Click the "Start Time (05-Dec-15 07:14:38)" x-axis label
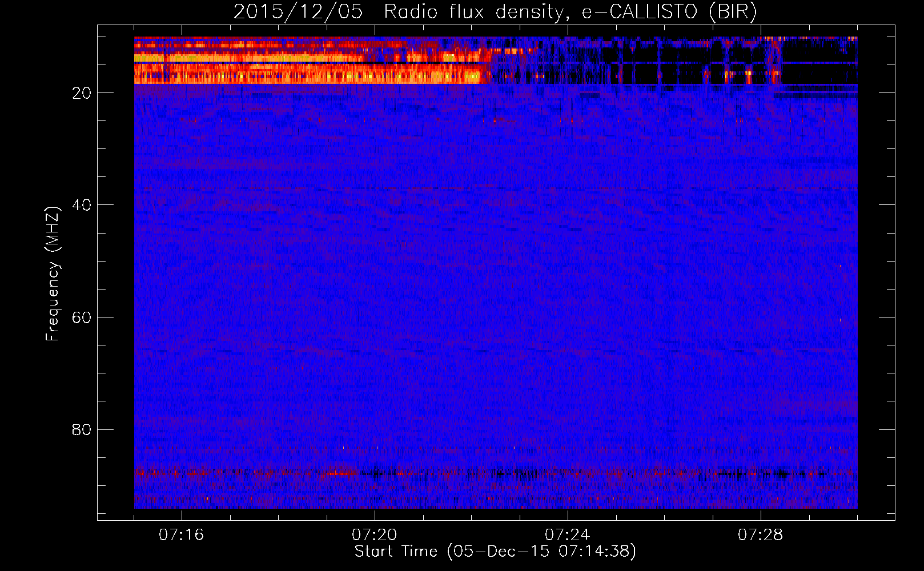This screenshot has width=924, height=571. pyautogui.click(x=495, y=552)
